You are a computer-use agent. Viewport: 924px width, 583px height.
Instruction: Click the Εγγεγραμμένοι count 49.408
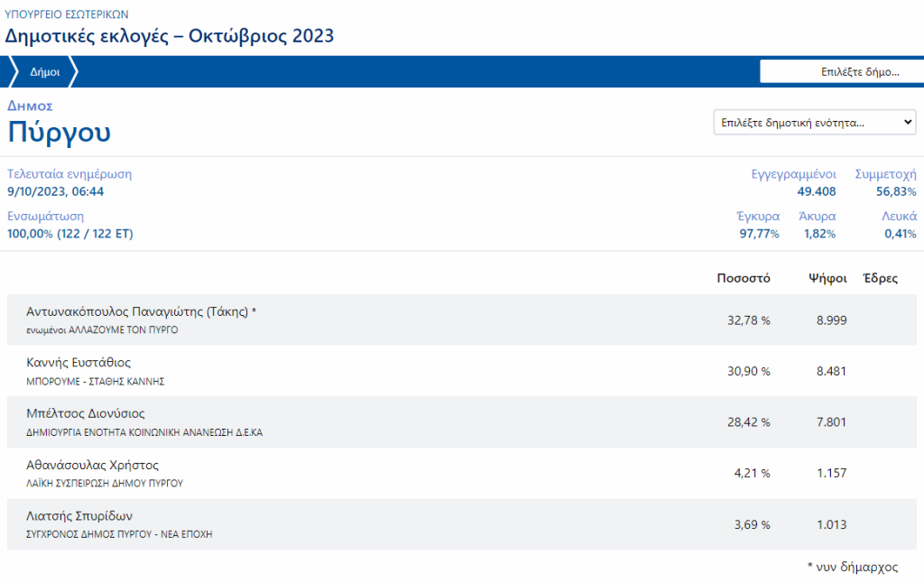coord(816,191)
